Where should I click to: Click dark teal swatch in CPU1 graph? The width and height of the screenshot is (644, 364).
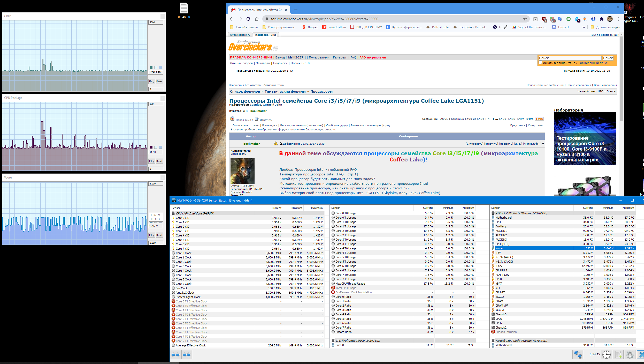(x=151, y=68)
